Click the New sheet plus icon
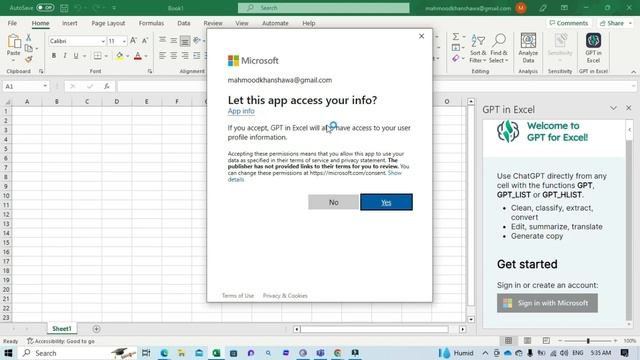Viewport: 640px width, 360px height. (96, 329)
